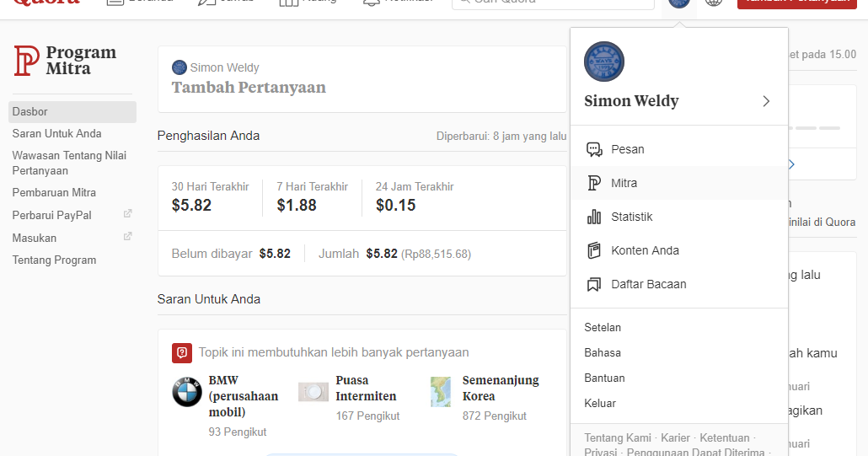Select Konten Anda in the menu
Screen dimensions: 868x456
[x=679, y=250]
